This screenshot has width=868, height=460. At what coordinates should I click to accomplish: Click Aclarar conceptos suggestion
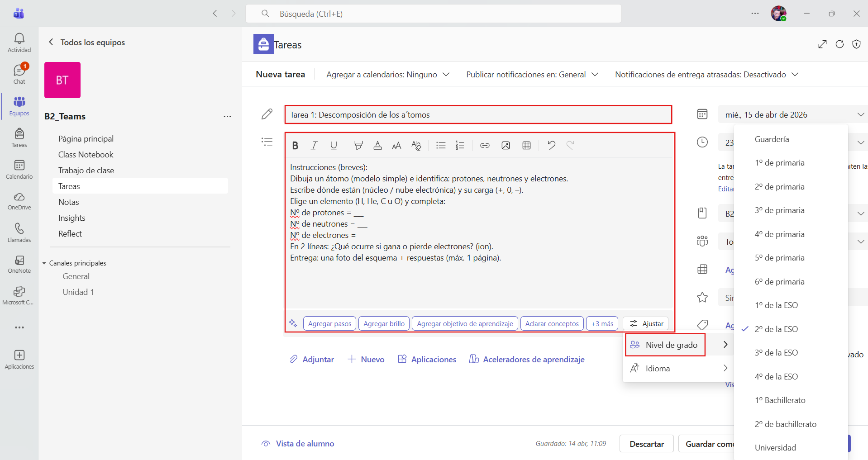click(x=552, y=323)
